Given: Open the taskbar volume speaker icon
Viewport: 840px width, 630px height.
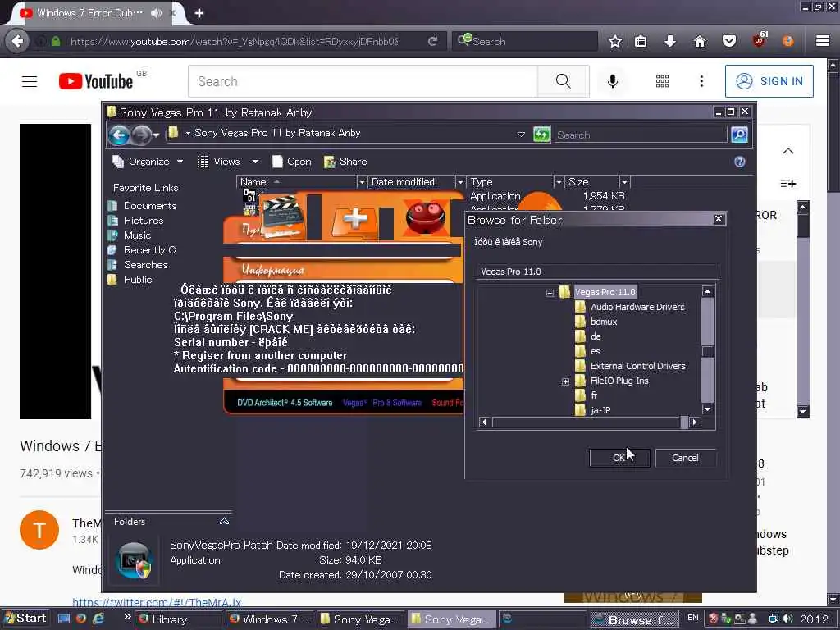Looking at the screenshot, I should point(788,619).
